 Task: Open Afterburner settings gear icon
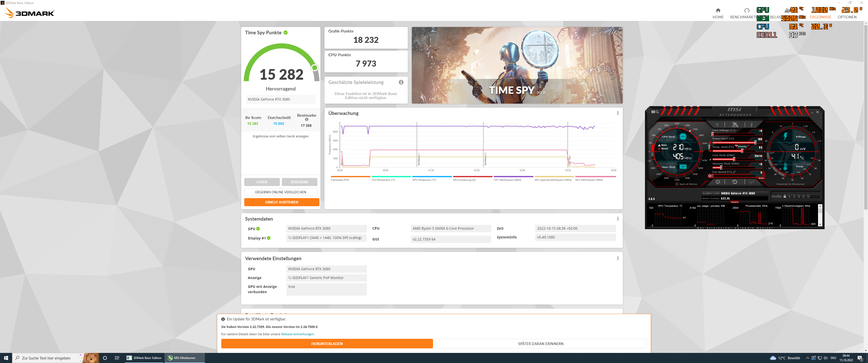pyautogui.click(x=718, y=182)
